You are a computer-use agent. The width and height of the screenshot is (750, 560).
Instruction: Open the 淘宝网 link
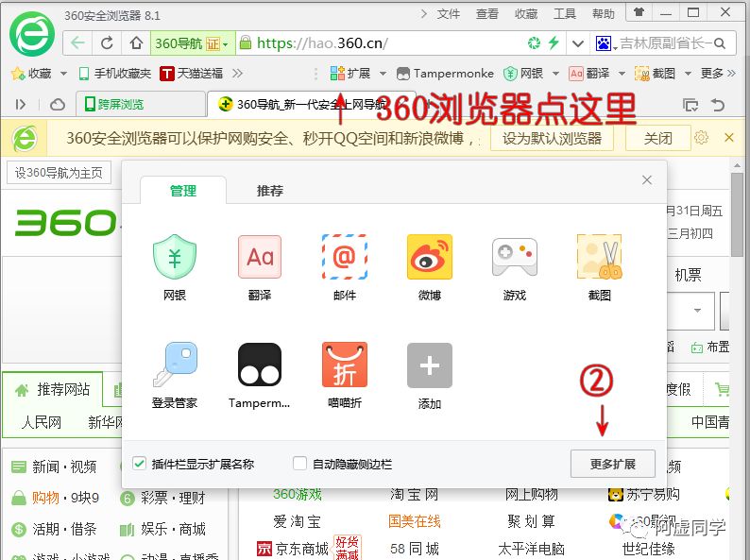click(415, 495)
